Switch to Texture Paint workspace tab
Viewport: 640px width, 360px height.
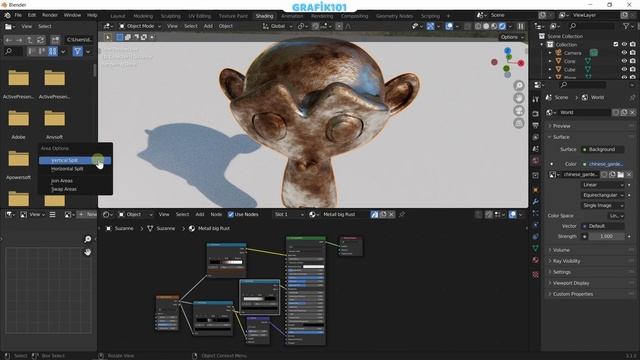click(x=233, y=16)
